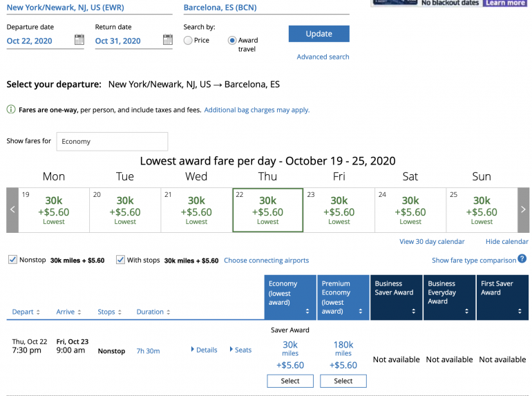Open the departure date calendar icon
This screenshot has height=396, width=532.
79,40
